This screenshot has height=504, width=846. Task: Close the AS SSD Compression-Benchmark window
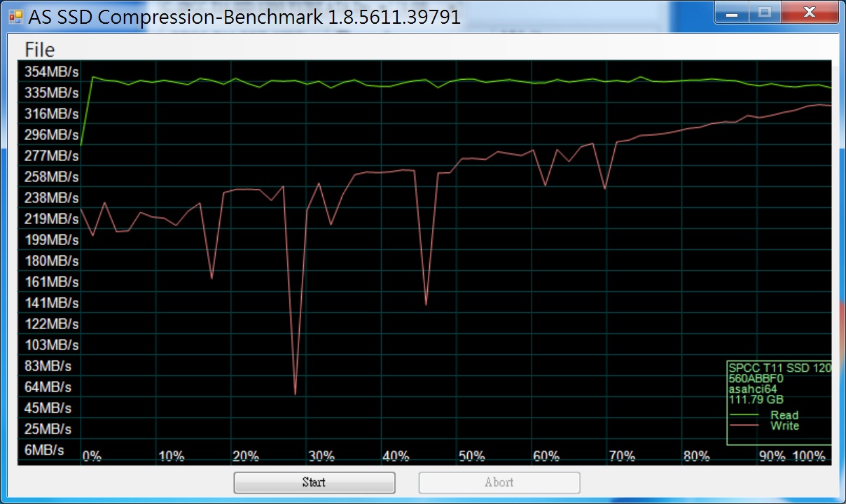pos(810,12)
